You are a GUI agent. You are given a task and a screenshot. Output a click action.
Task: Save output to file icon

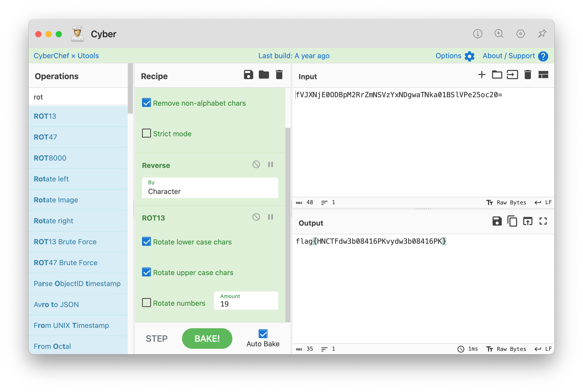pyautogui.click(x=497, y=221)
